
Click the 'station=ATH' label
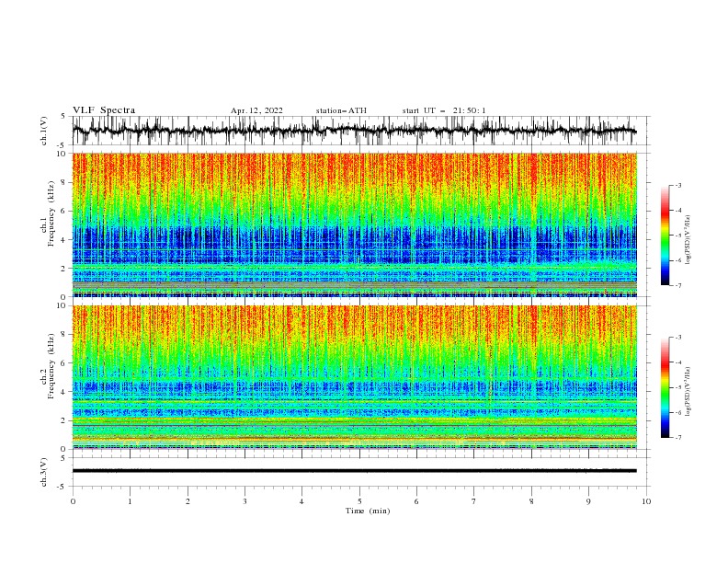(341, 110)
